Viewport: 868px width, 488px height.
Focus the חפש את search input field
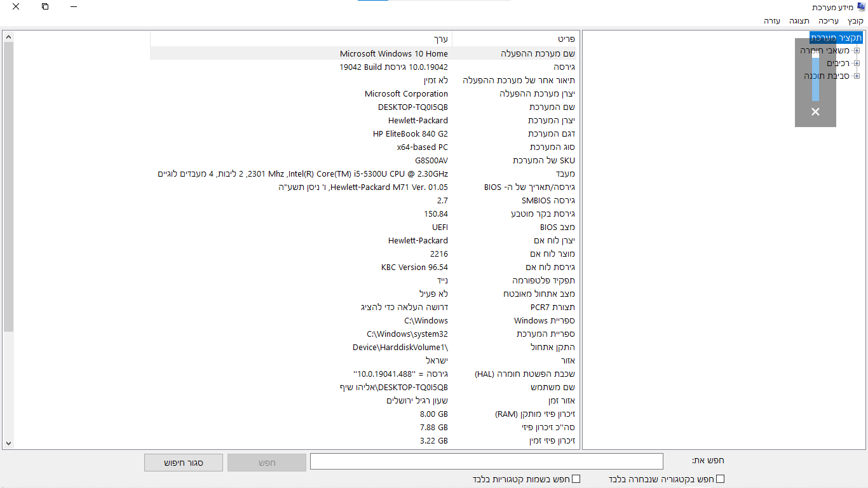[487, 461]
